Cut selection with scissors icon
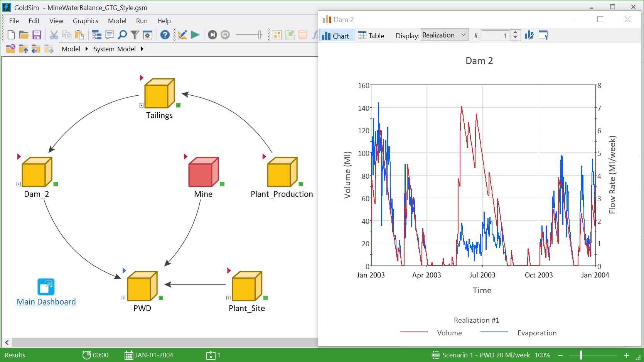Viewport: 644px width, 362px height. click(54, 35)
